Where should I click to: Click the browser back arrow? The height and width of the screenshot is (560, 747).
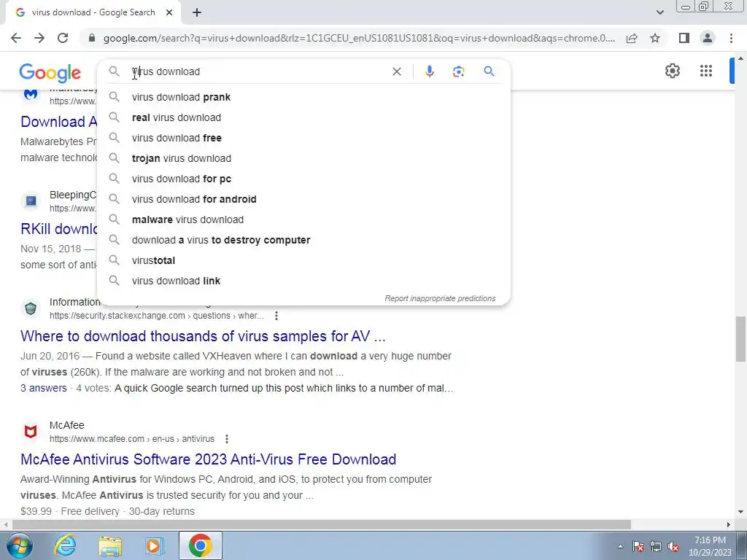tap(16, 38)
